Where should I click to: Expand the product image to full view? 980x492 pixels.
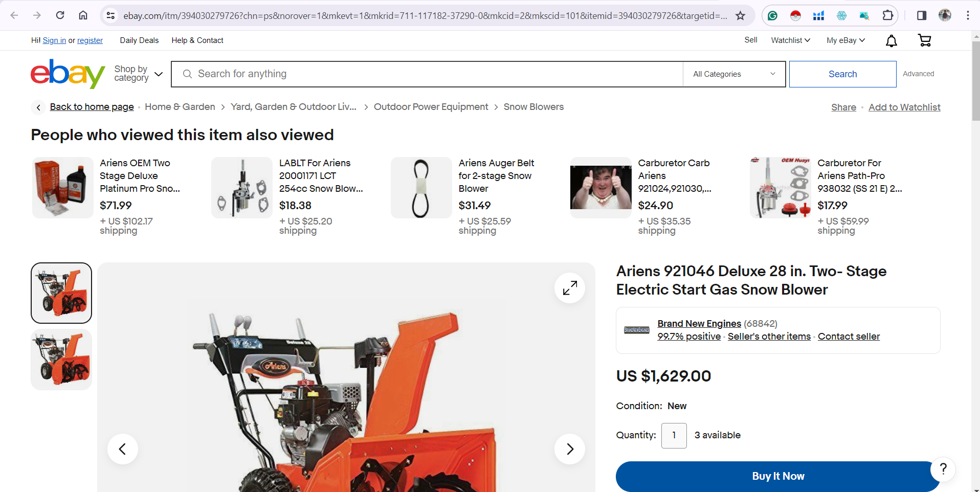pos(570,288)
